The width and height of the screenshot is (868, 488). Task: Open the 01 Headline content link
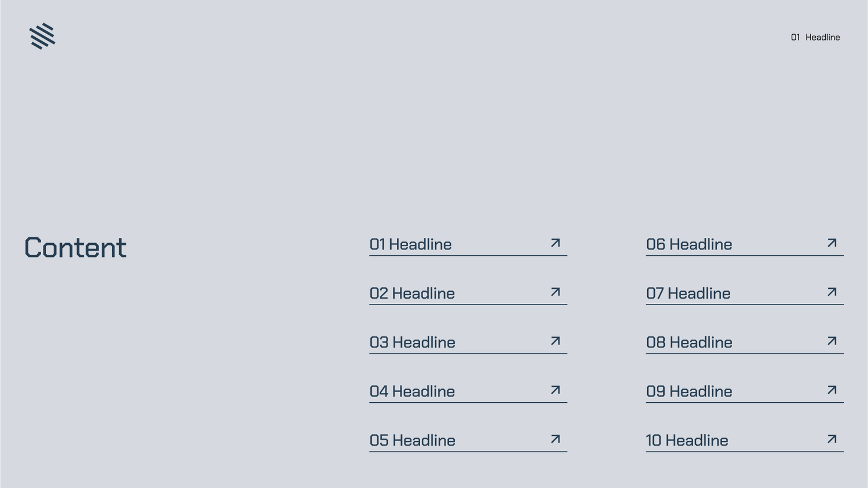tap(411, 244)
